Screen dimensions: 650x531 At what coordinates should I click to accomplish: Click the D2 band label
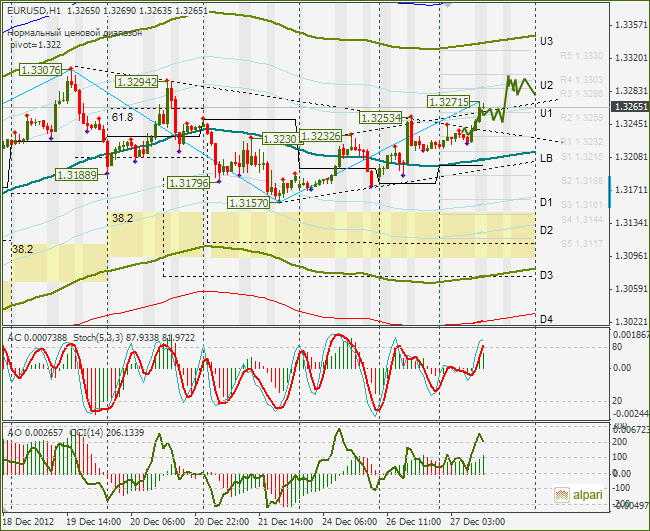point(546,230)
